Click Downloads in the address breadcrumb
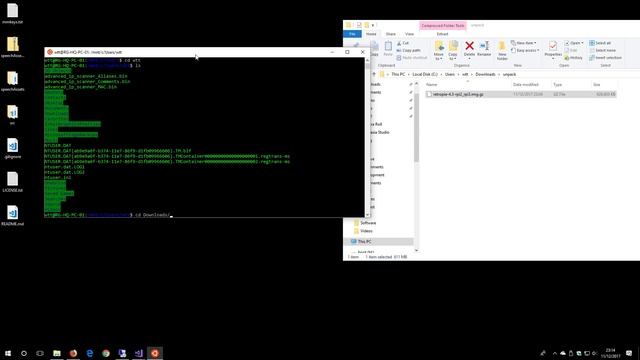This screenshot has height=360, width=640. pyautogui.click(x=485, y=74)
